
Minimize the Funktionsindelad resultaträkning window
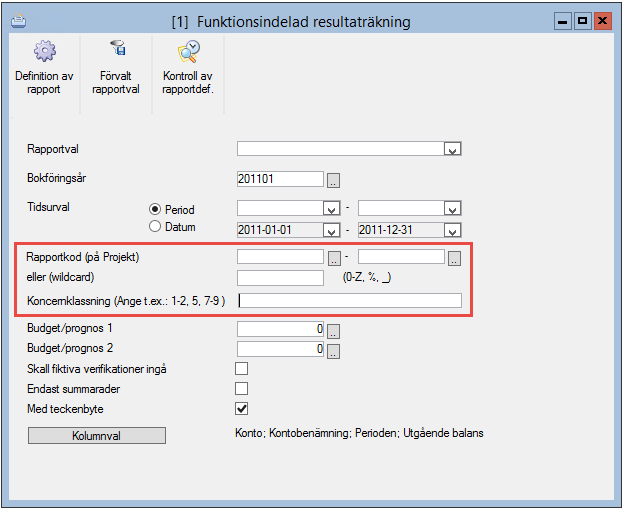click(563, 21)
